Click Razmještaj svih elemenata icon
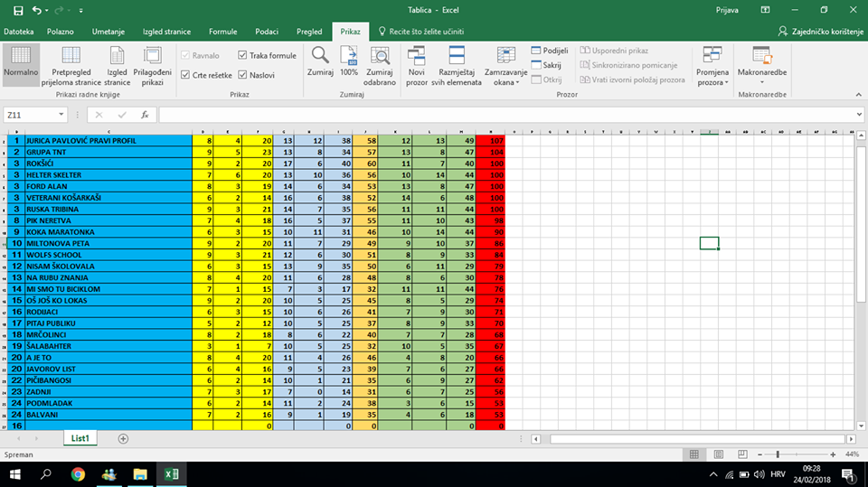Viewport: 868px width, 487px height. pos(457,56)
